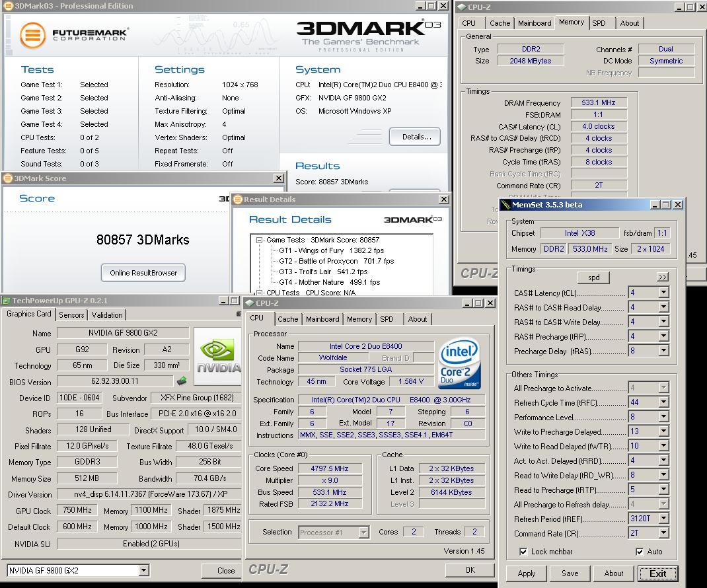707x588 pixels.
Task: Open the CPU tab in upper CPU-Z window
Action: tap(469, 23)
